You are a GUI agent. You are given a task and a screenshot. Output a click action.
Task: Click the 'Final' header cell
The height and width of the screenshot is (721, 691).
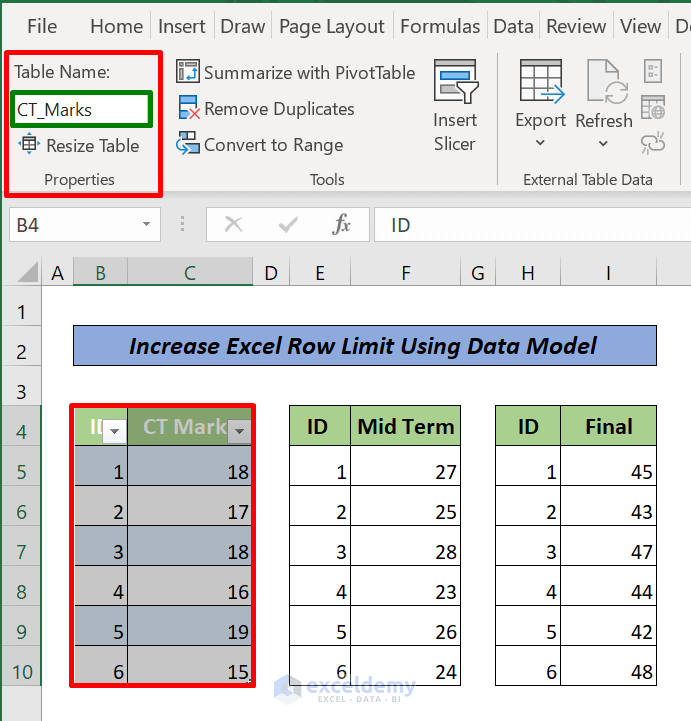tap(608, 426)
